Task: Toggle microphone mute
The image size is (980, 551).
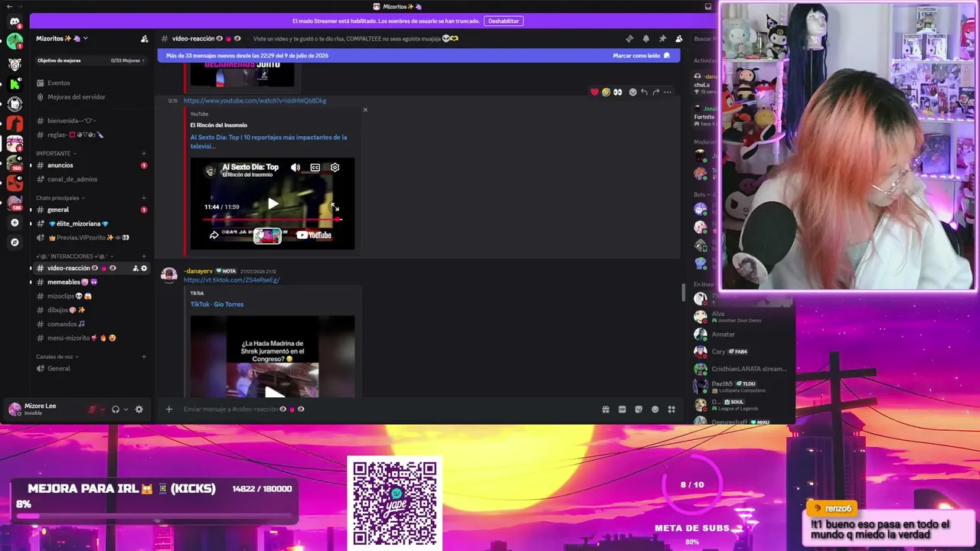Action: [93, 409]
